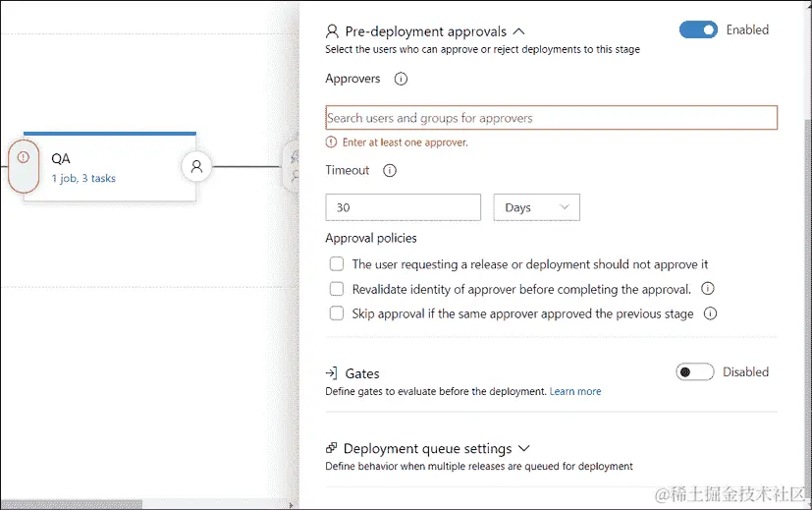Click info icon beside Skip approval policy
812x510 pixels.
(x=710, y=314)
